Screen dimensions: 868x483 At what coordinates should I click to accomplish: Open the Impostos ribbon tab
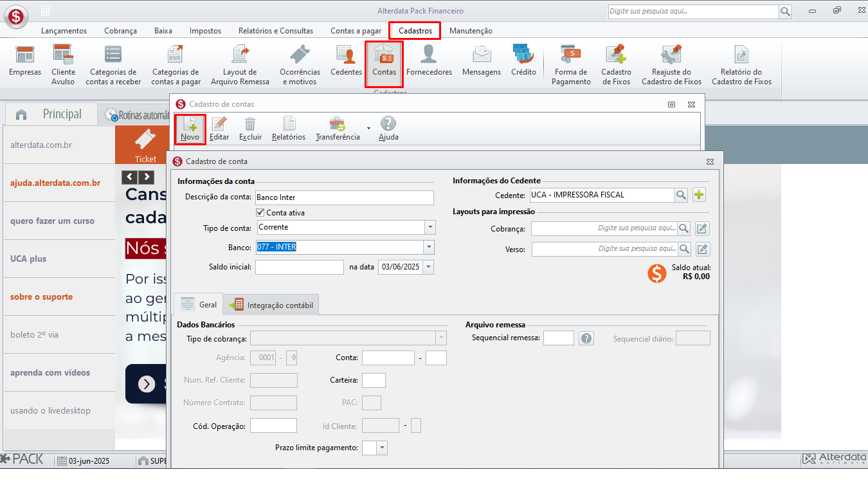click(205, 30)
